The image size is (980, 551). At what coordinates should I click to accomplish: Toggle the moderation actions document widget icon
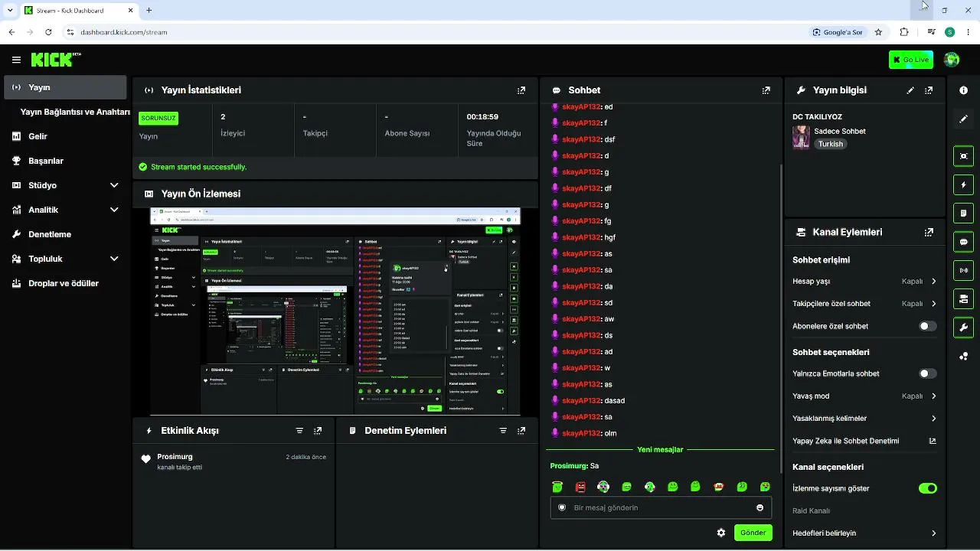(x=963, y=213)
